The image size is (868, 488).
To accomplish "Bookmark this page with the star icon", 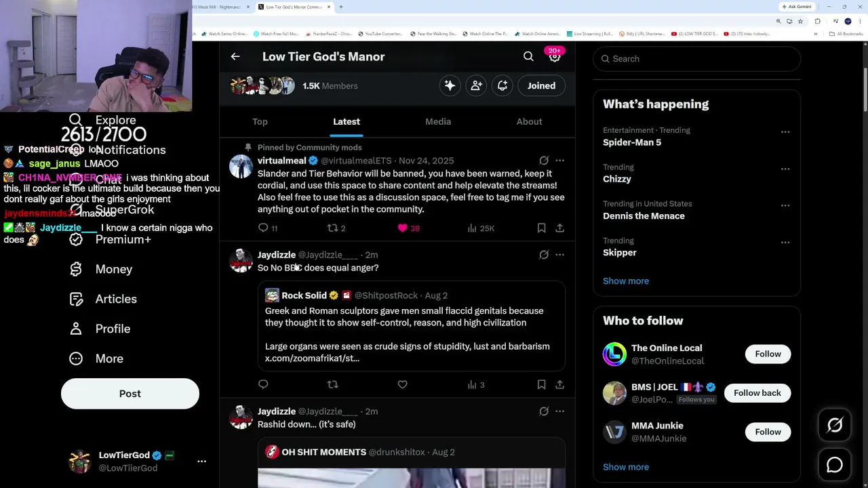I will point(800,21).
